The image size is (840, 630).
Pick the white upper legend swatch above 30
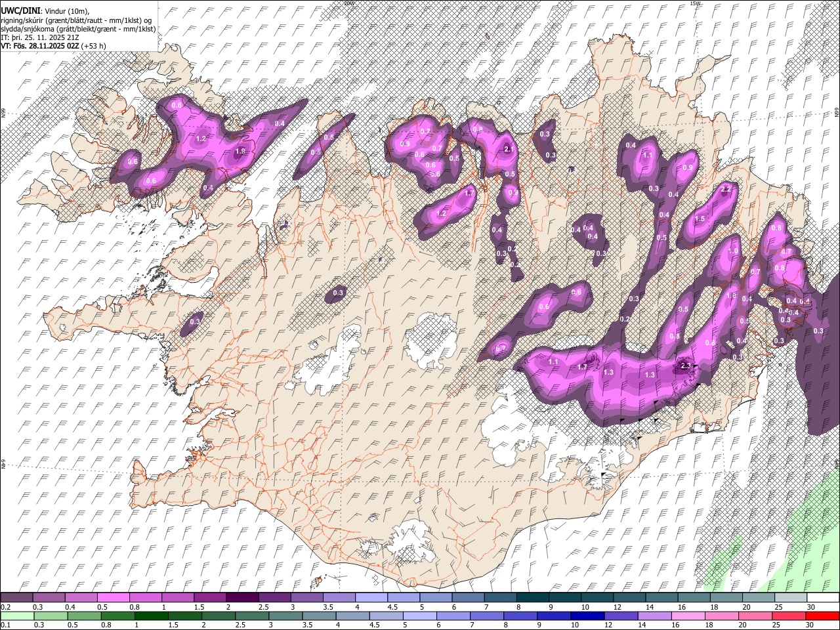(823, 597)
